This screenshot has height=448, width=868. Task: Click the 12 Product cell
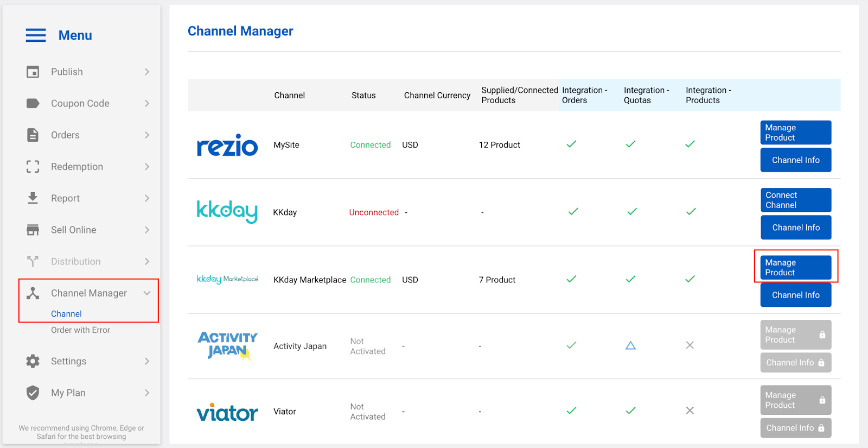[x=500, y=145]
